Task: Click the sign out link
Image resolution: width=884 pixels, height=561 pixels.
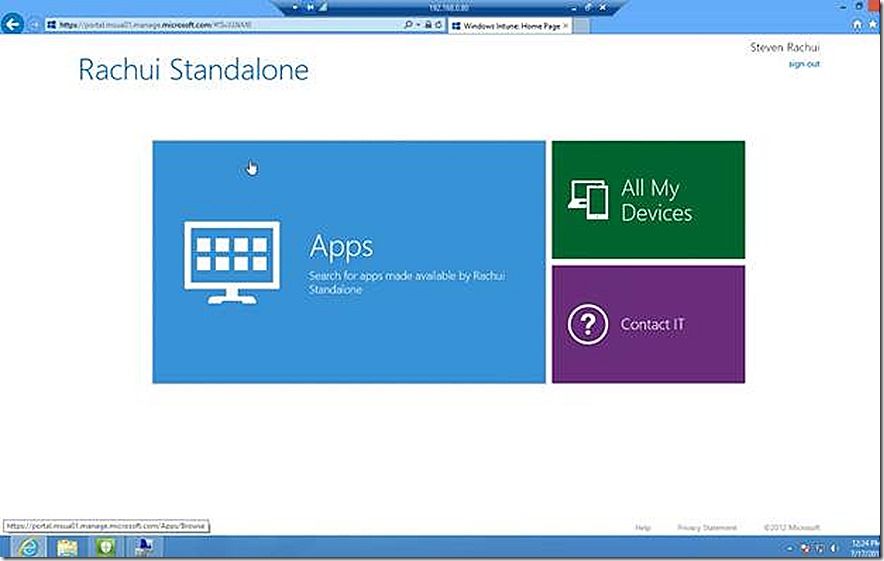Action: (804, 64)
